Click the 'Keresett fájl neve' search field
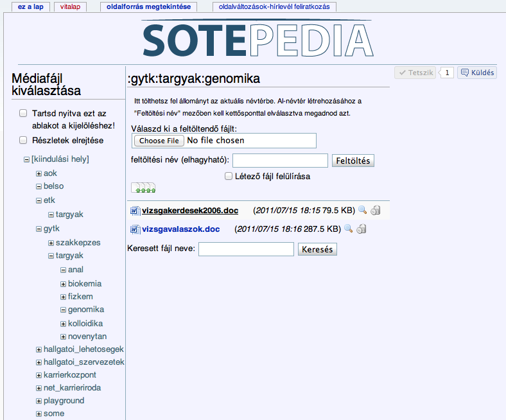This screenshot has height=420, width=506. point(246,249)
